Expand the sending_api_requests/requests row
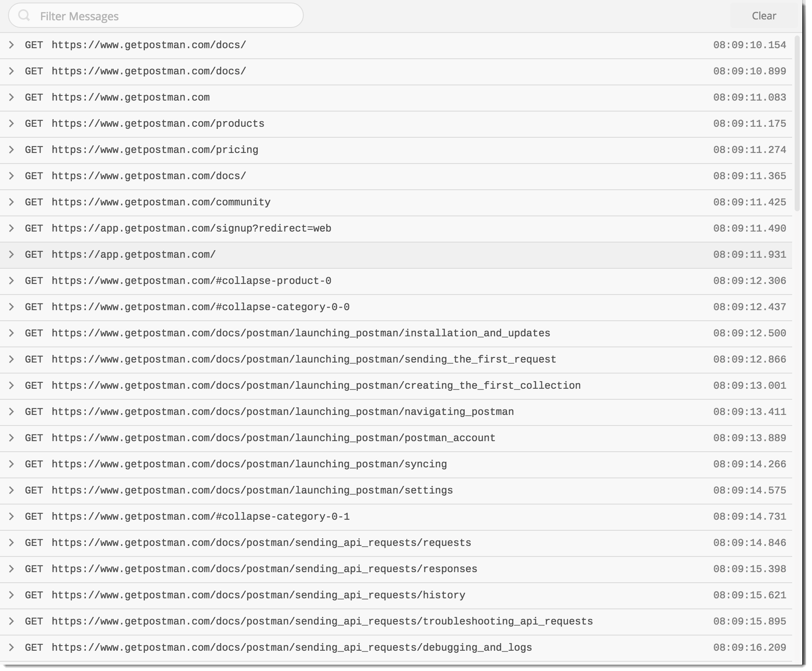 (11, 543)
